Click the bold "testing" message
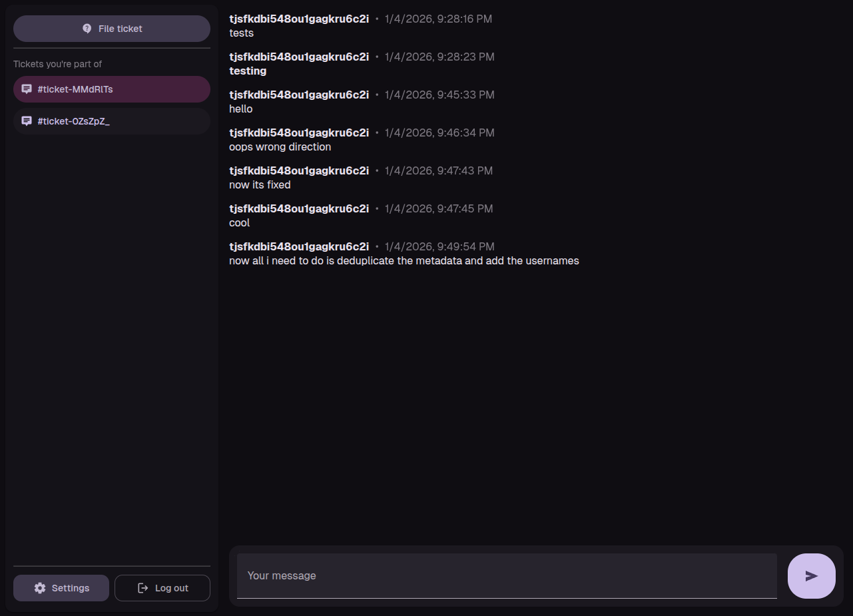The width and height of the screenshot is (853, 616). tap(248, 71)
